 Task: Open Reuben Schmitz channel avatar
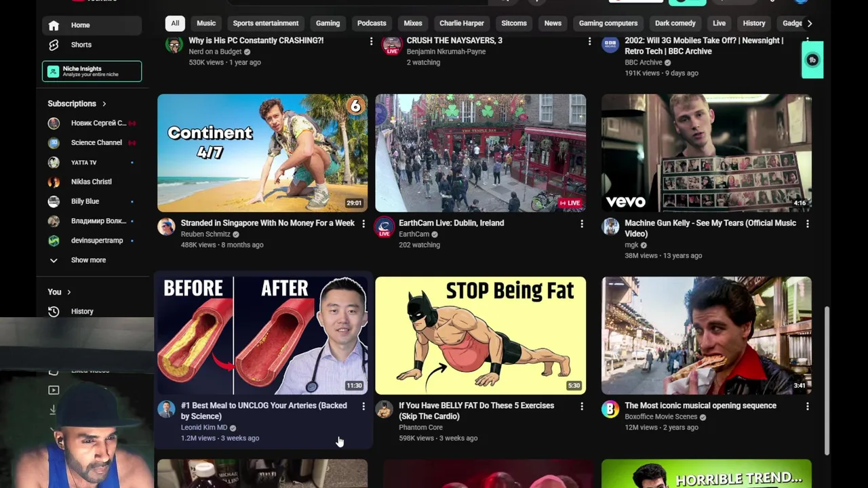pyautogui.click(x=166, y=226)
